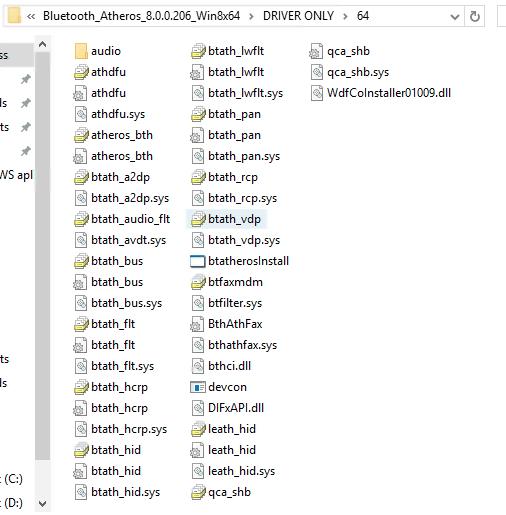The height and width of the screenshot is (515, 506).
Task: Select the btfaxmdm catalog icon
Action: tap(198, 282)
